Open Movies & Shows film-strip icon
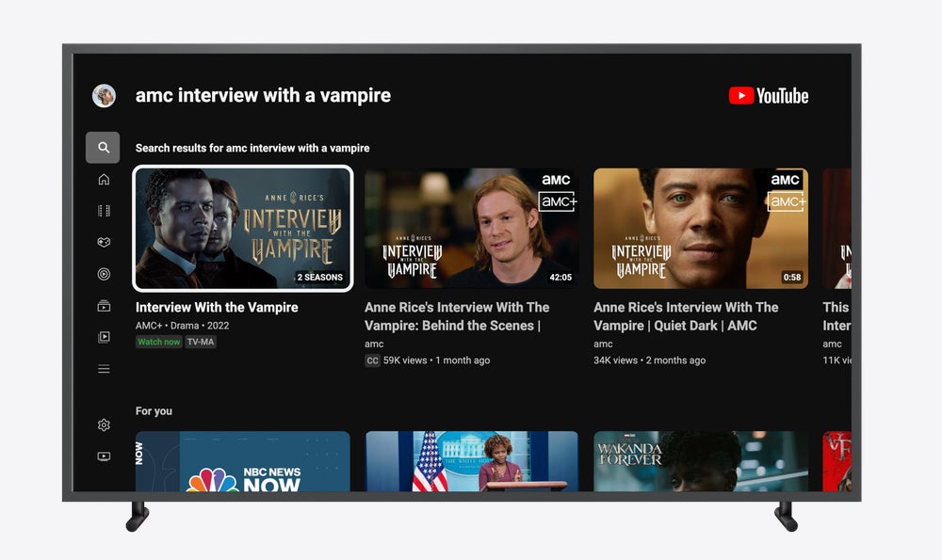This screenshot has width=942, height=560. click(x=104, y=211)
